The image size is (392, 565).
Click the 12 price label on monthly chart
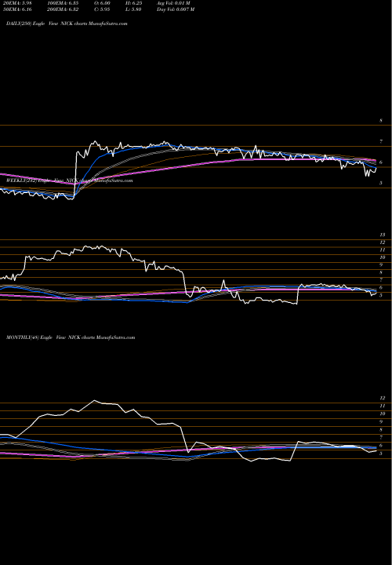click(x=383, y=398)
